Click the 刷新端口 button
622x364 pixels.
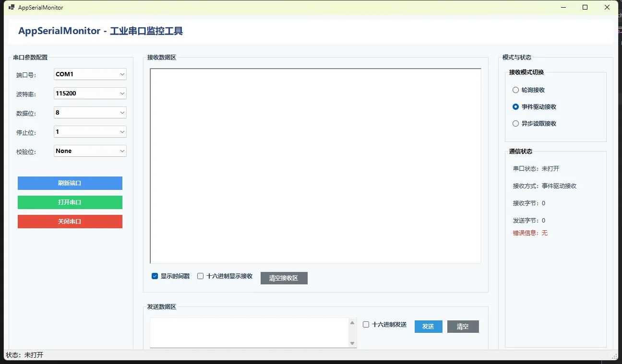[70, 183]
